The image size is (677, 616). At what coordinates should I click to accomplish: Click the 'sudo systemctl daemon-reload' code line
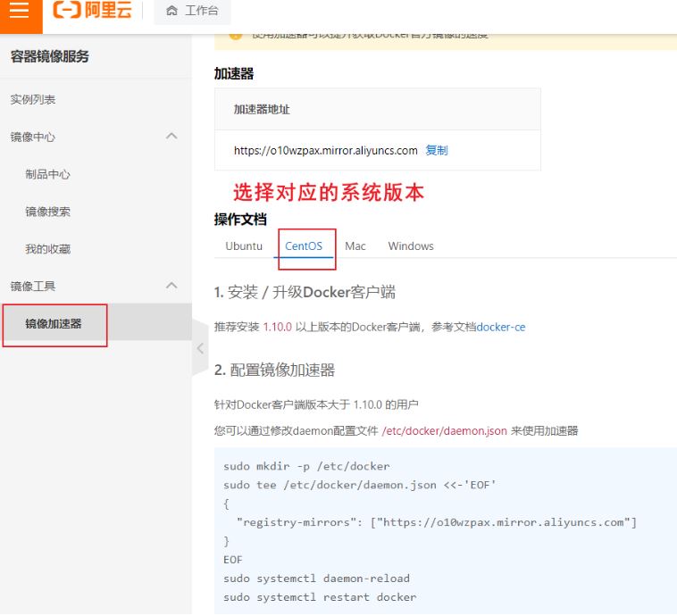pyautogui.click(x=316, y=579)
